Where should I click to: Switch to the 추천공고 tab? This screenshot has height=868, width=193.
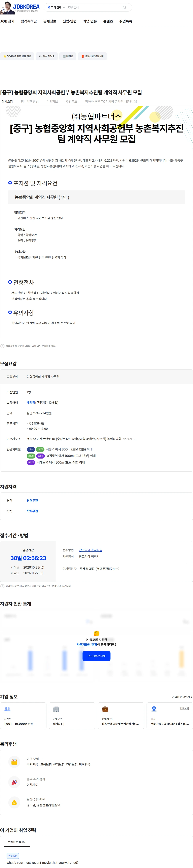(x=71, y=101)
